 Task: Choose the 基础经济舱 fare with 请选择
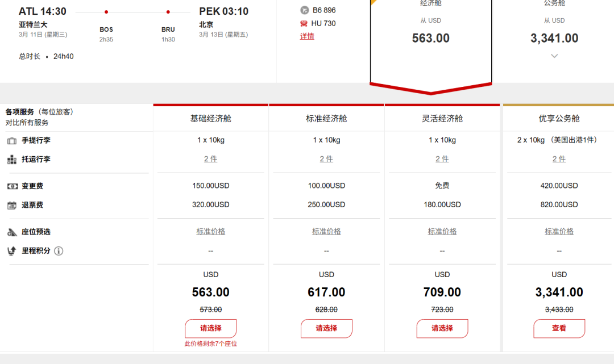tap(210, 328)
